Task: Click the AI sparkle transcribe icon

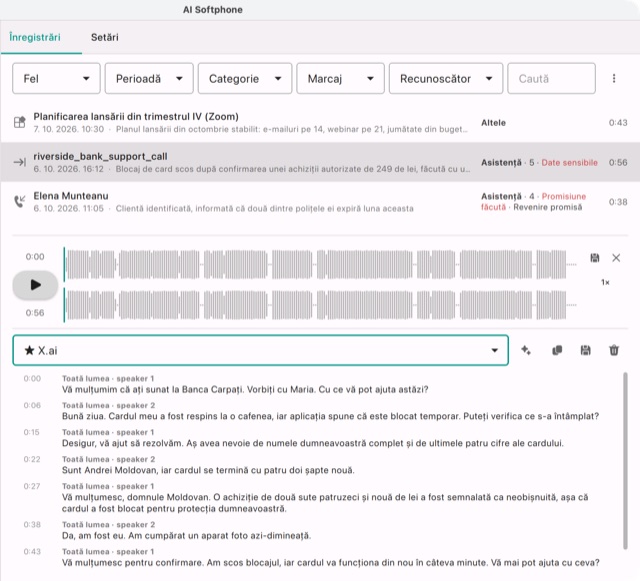Action: (x=526, y=350)
